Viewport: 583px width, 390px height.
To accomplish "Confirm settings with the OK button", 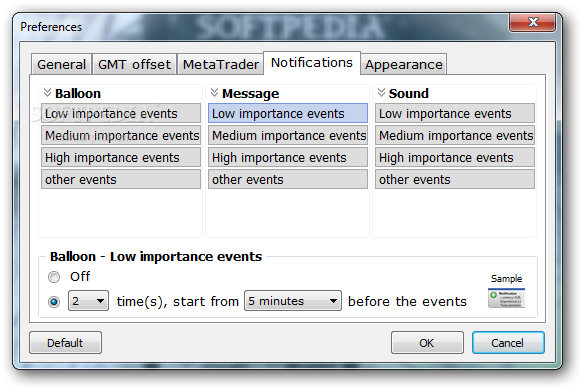I will (427, 342).
